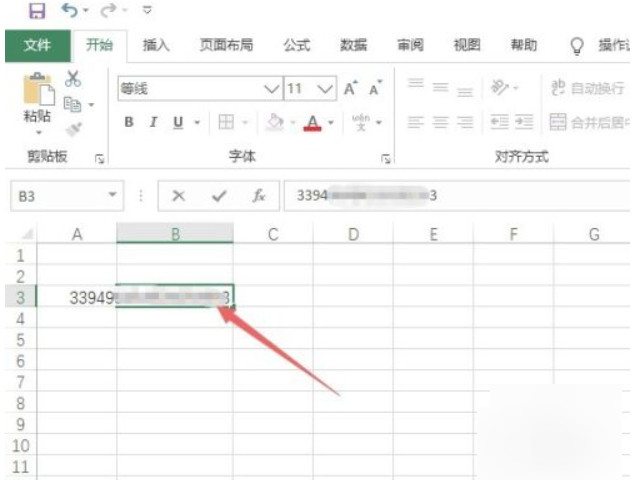Viewport: 640px width, 480px height.
Task: Open the 剪贴板 clipboard dialog launcher
Action: (99, 159)
